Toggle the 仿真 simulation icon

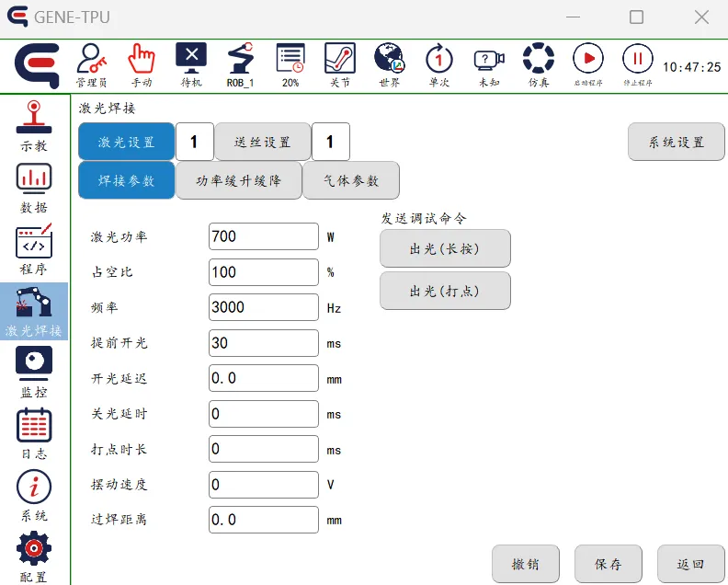point(539,63)
